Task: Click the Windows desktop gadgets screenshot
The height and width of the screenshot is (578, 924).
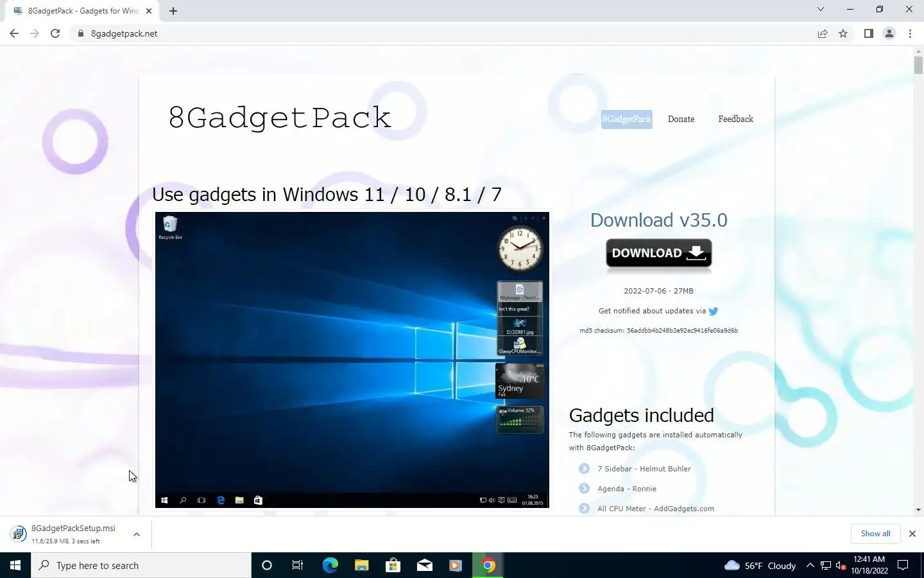Action: pyautogui.click(x=352, y=360)
